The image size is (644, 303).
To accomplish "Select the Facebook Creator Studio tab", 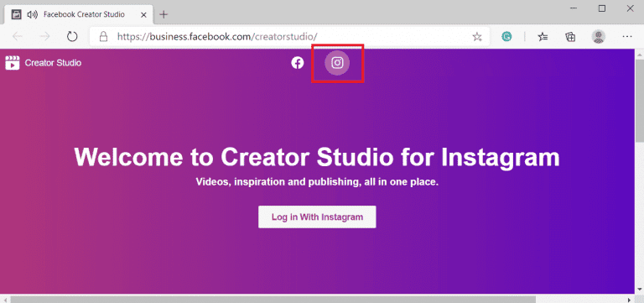I will 78,14.
